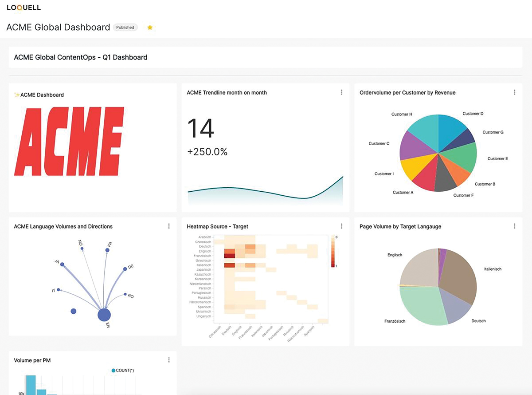
Task: Click the Published status badge
Action: tap(125, 28)
